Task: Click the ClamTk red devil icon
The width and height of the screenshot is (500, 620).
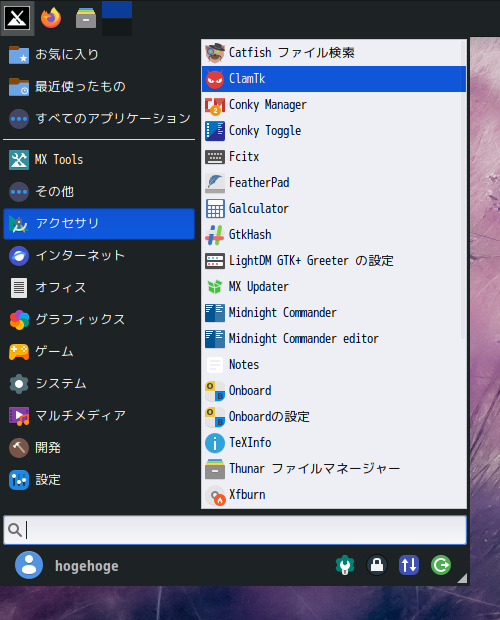Action: 215,79
